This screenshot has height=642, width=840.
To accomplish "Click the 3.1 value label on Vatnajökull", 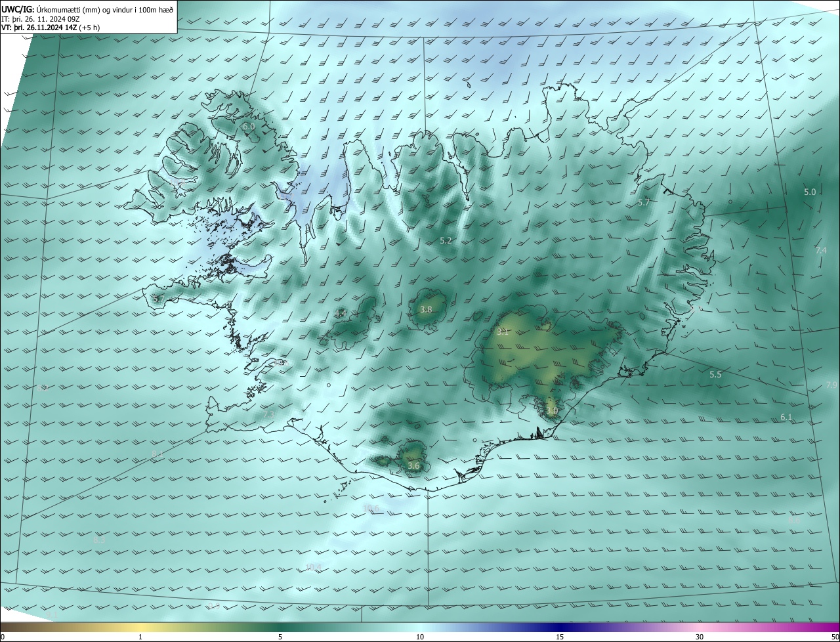I will click(503, 332).
